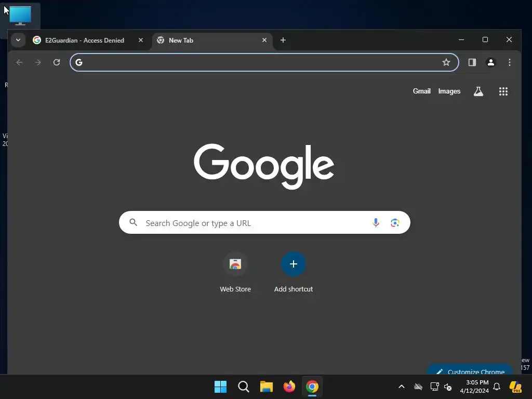Open the tab search dropdown arrow
The height and width of the screenshot is (399, 532).
point(18,40)
